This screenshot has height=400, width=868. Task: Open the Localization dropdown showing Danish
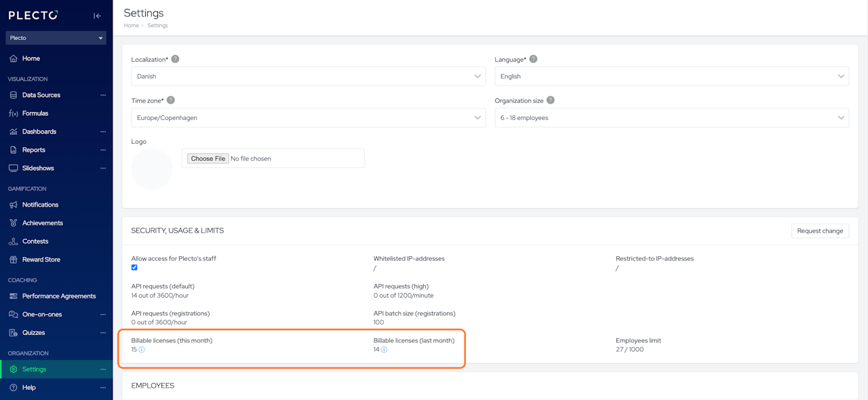pyautogui.click(x=308, y=77)
